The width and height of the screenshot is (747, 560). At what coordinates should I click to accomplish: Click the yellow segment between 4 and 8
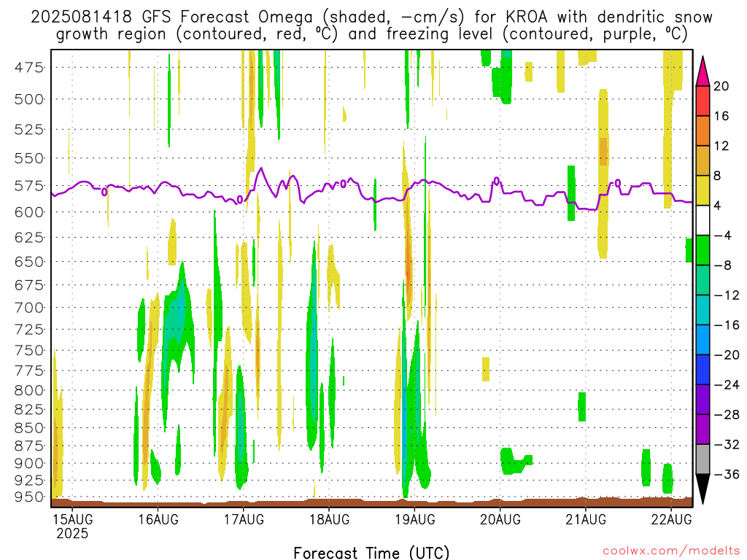point(703,191)
